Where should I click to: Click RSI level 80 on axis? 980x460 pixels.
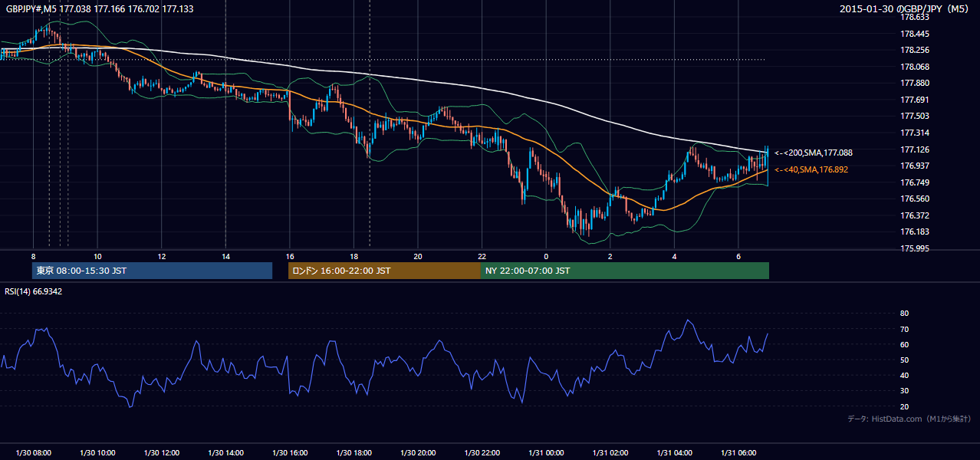[x=904, y=314]
